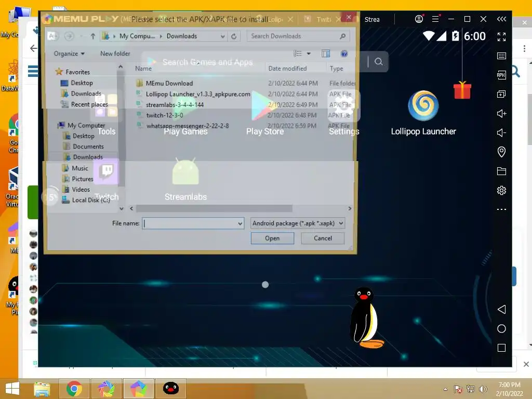
Task: Open GPS location icon in sidebar
Action: point(501,152)
